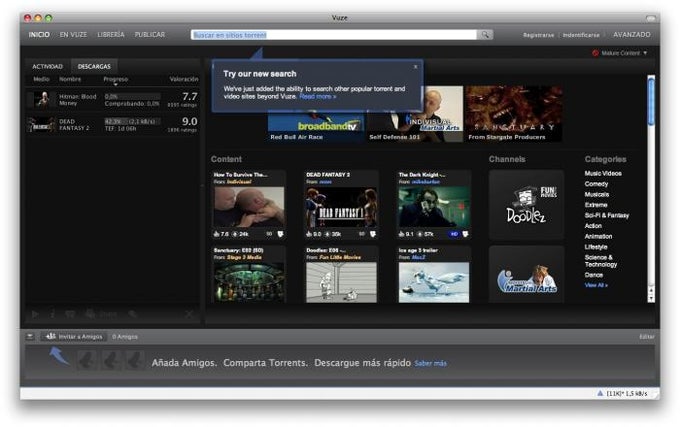The height and width of the screenshot is (427, 680).
Task: Click thumbs-up rating on The Dark Knight card
Action: point(402,234)
